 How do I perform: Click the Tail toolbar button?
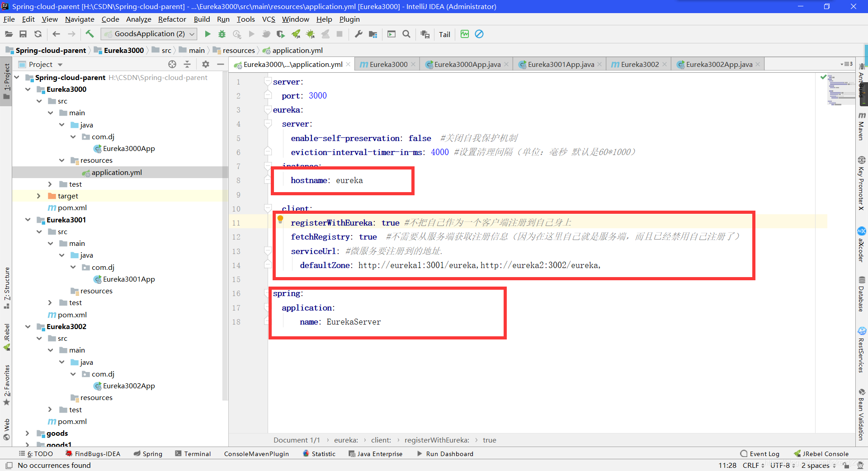[444, 34]
